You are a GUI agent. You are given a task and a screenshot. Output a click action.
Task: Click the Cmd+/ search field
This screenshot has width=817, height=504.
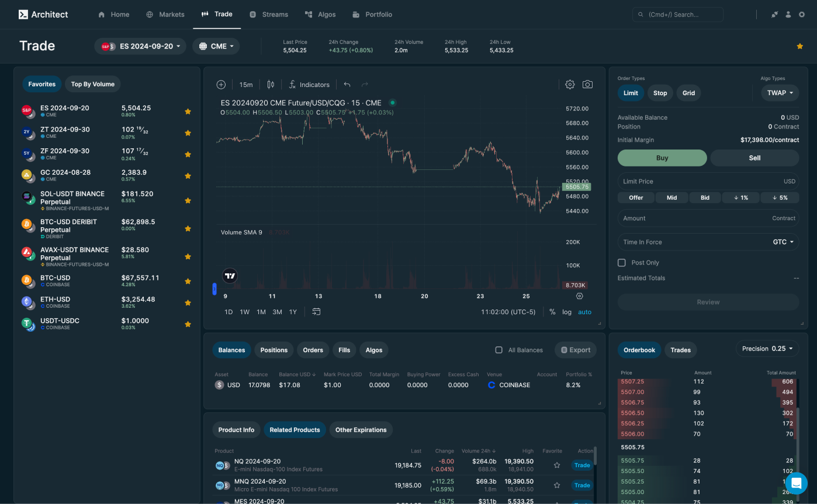678,15
